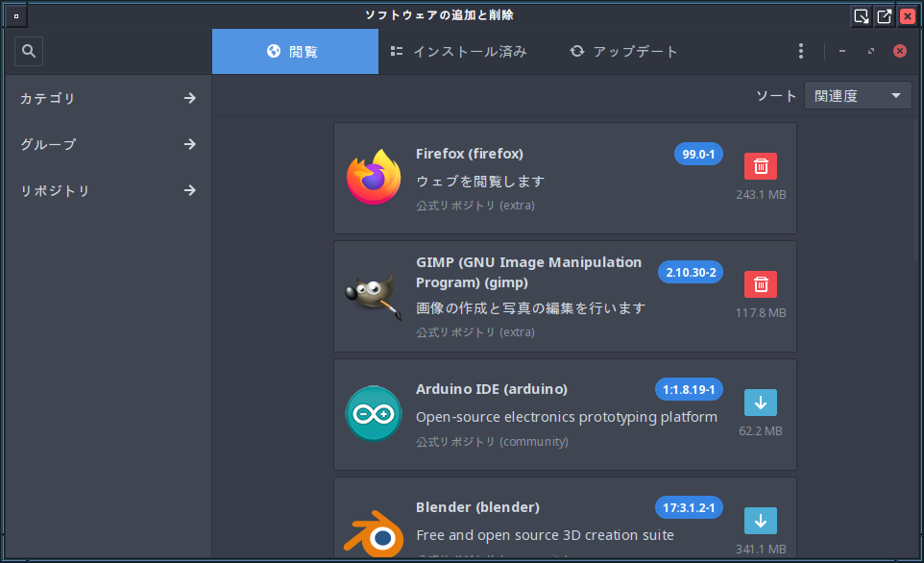Open the 関連度 sort dropdown
Viewport: 924px width, 563px height.
click(x=858, y=95)
